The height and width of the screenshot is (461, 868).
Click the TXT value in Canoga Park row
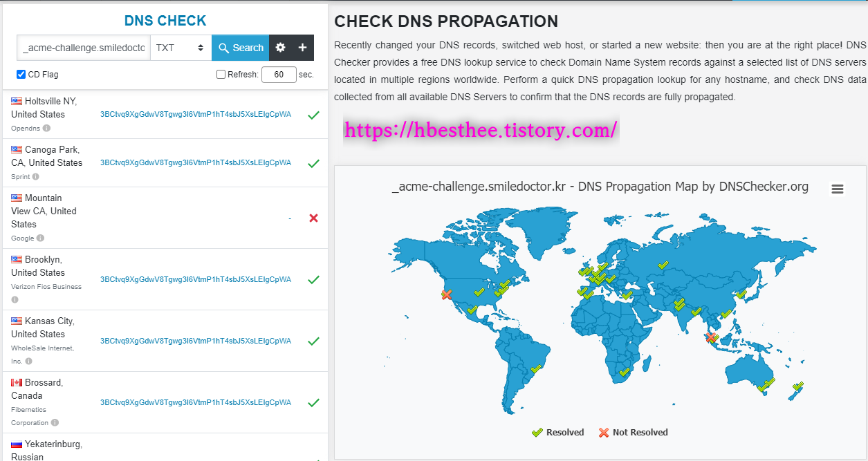[196, 162]
